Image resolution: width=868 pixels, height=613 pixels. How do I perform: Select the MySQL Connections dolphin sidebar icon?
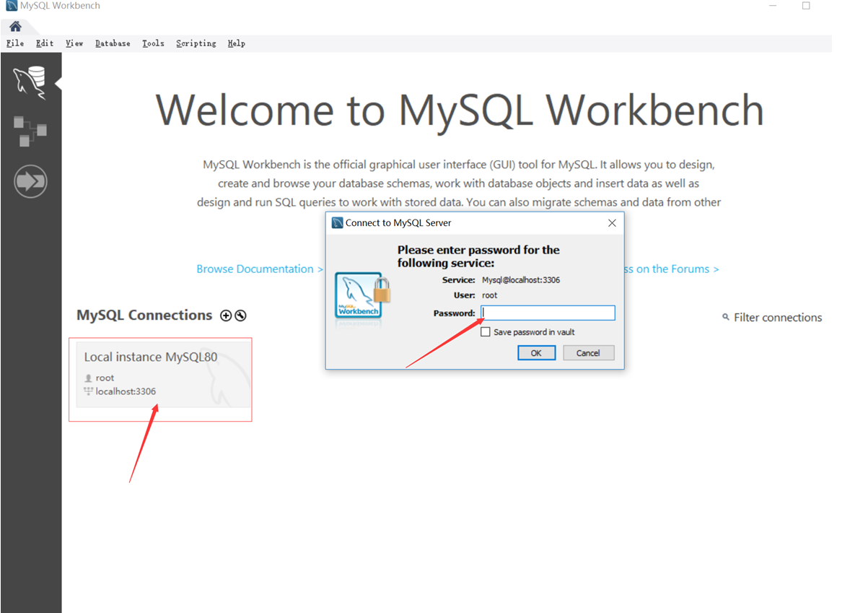click(x=30, y=83)
